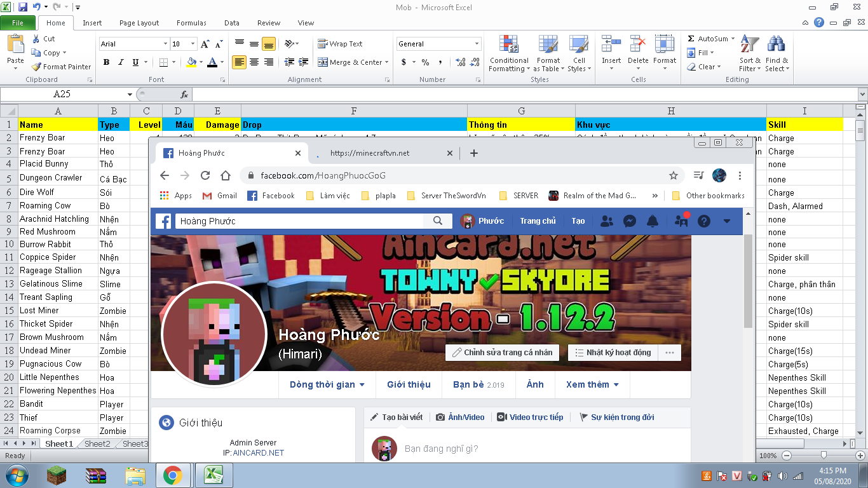Open the AutoSum dropdown

pyautogui.click(x=733, y=39)
